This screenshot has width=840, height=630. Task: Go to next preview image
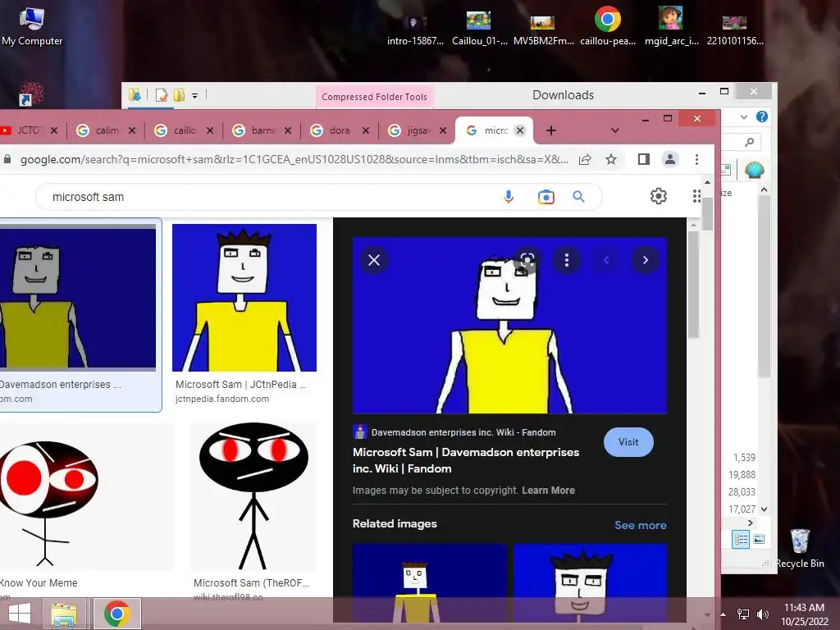(x=646, y=260)
